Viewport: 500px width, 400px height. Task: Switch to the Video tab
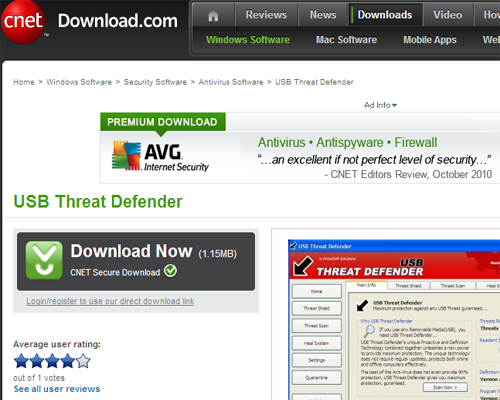(x=448, y=15)
